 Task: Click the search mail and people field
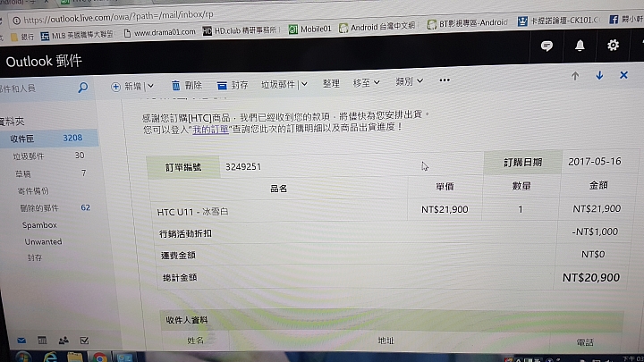point(38,88)
